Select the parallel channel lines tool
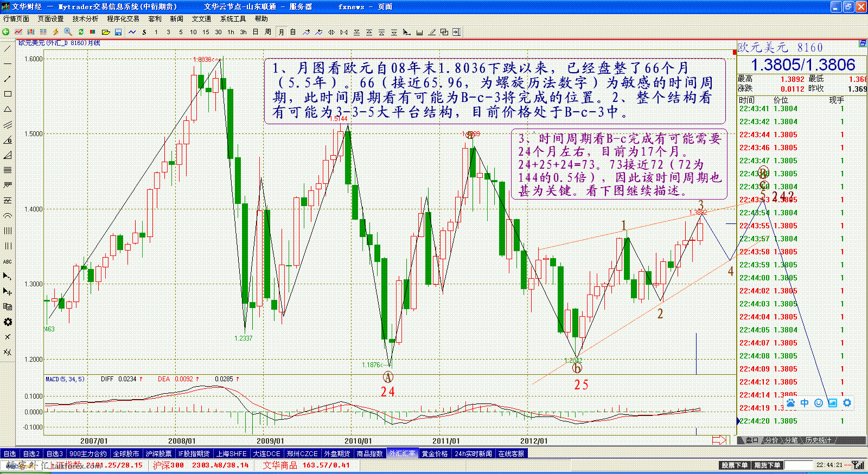 pos(8,125)
